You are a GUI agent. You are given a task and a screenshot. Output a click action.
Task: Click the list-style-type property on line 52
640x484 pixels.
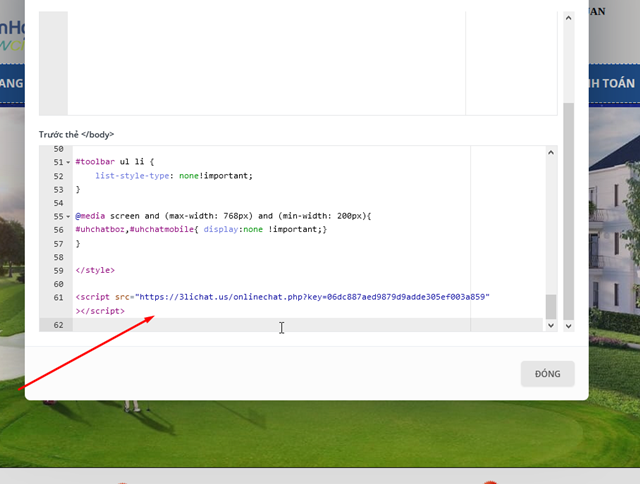132,176
